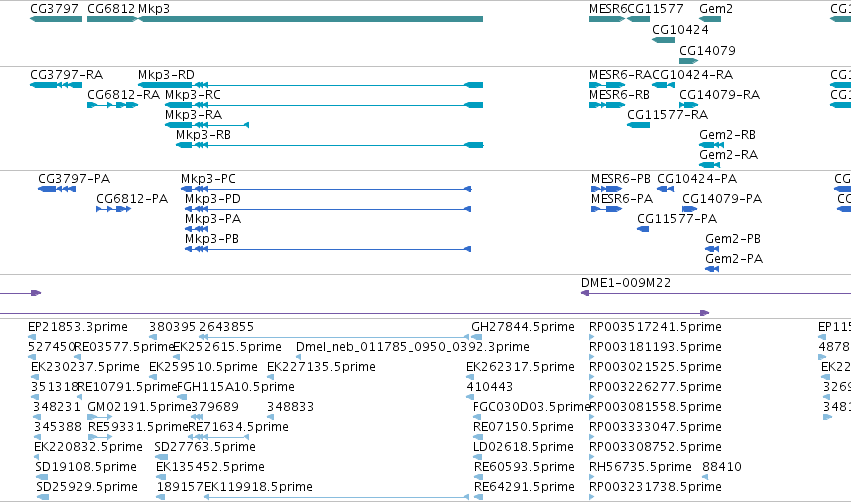Select EST EP21853.3prime
851x502 pixels.
tap(31, 338)
